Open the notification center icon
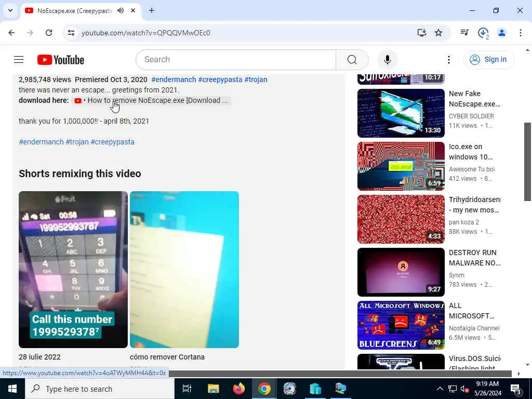This screenshot has height=399, width=532. [515, 389]
